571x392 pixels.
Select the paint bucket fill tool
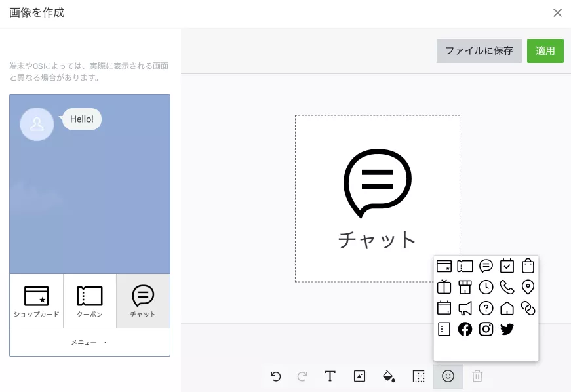point(389,376)
